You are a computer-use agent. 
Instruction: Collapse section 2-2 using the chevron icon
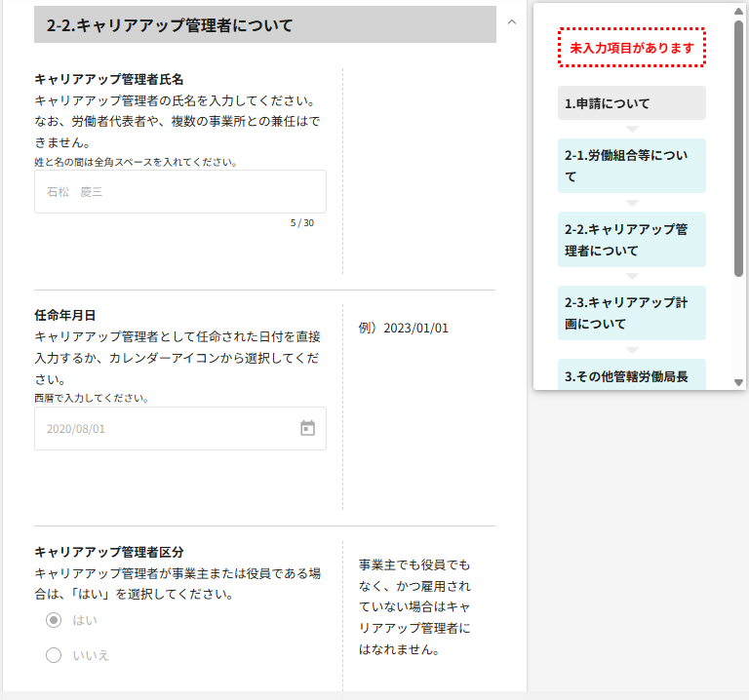(512, 20)
